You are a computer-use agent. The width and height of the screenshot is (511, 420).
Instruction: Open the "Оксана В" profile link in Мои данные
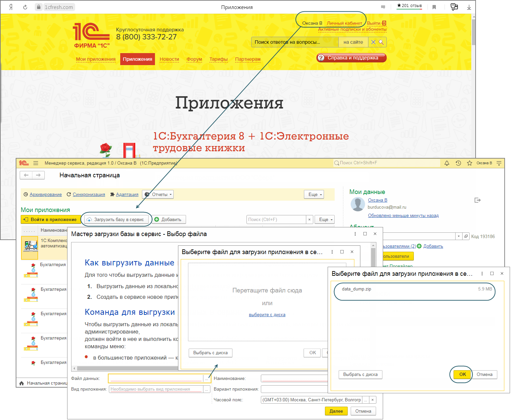tap(377, 200)
